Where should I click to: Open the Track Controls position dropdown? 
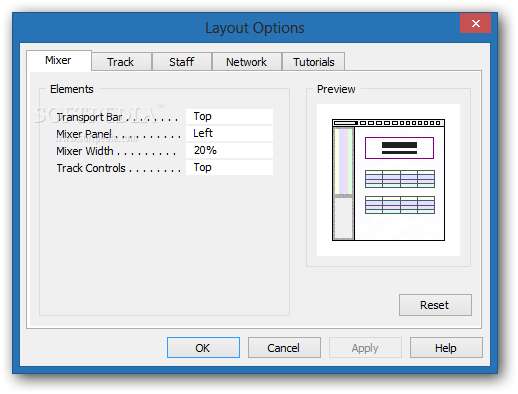click(229, 167)
